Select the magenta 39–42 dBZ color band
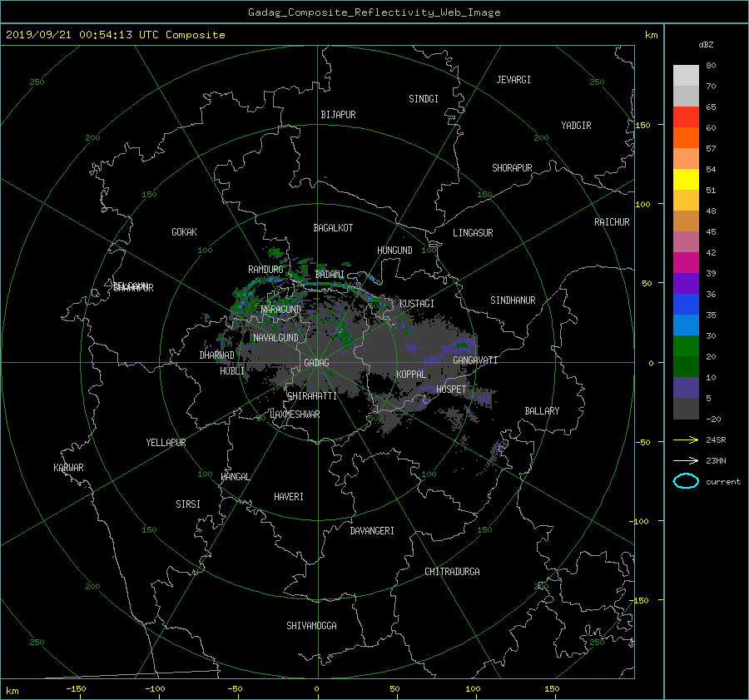Screen dimensions: 749x700 686,263
